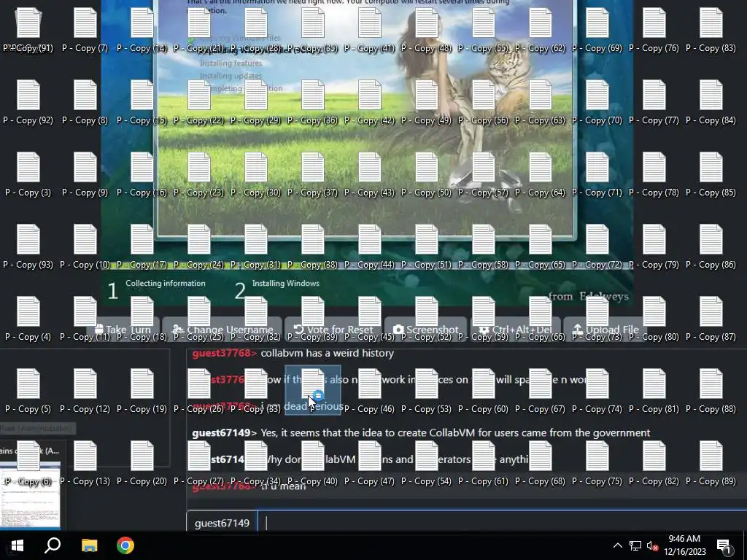Launch Google Chrome from taskbar

tap(125, 545)
